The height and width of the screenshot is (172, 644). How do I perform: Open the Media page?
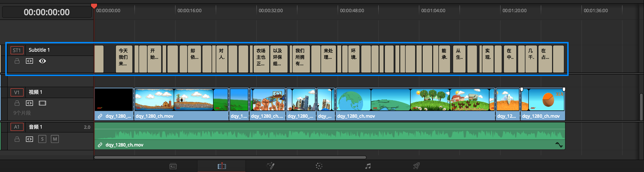pos(173,166)
